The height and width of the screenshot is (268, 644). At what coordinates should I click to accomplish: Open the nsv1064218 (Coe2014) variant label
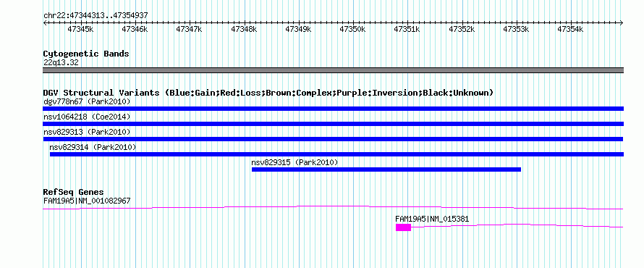coord(87,117)
